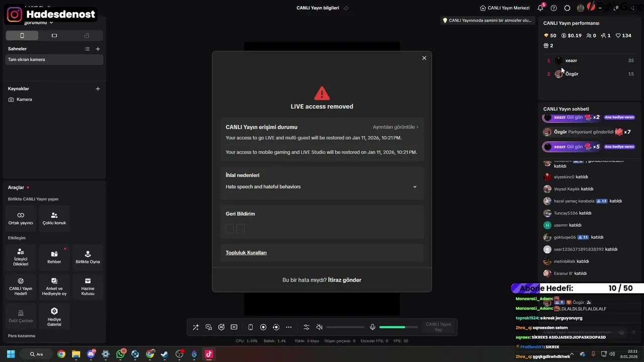
Task: Open Çoklu konuk multi-guest tool
Action: tap(54, 218)
